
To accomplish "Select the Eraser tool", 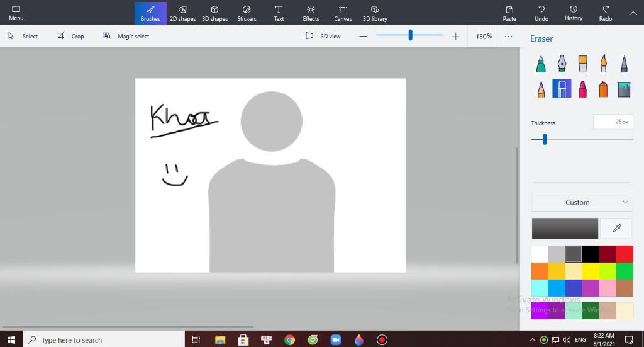I will 562,88.
